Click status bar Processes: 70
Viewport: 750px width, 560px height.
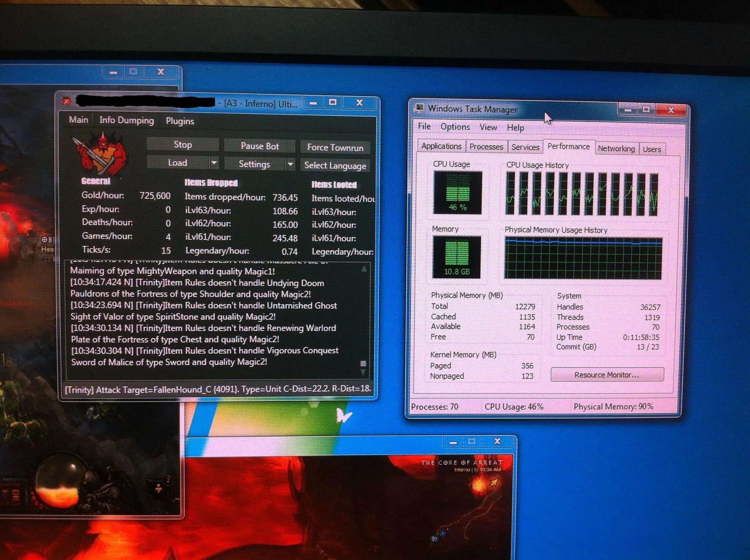click(x=434, y=407)
